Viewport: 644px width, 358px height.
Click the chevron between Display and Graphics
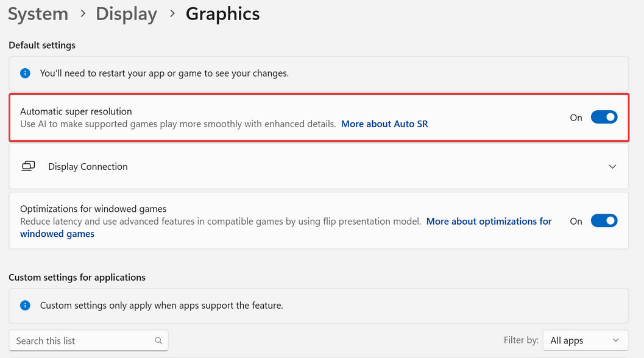point(172,14)
